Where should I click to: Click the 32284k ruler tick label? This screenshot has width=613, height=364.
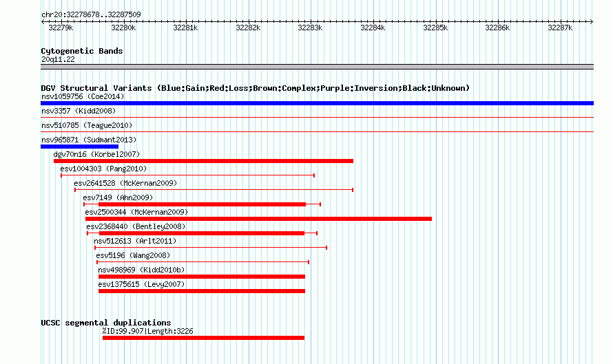(373, 28)
